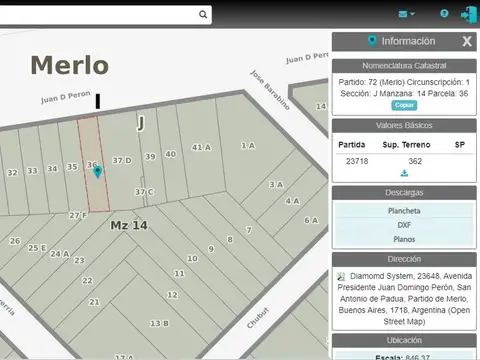Select parcel 41 A on map
Viewport: 480px width, 360px height.
[x=201, y=147]
